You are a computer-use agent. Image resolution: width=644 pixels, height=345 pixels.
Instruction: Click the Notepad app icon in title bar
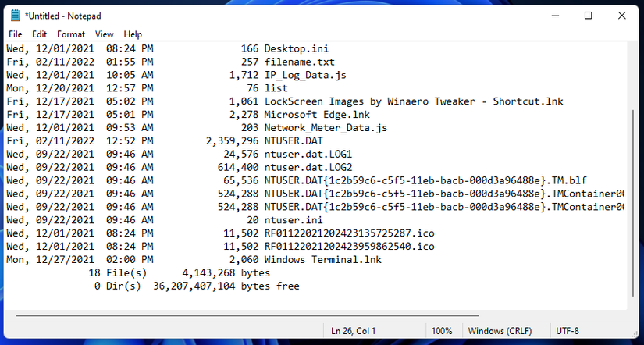pos(15,16)
